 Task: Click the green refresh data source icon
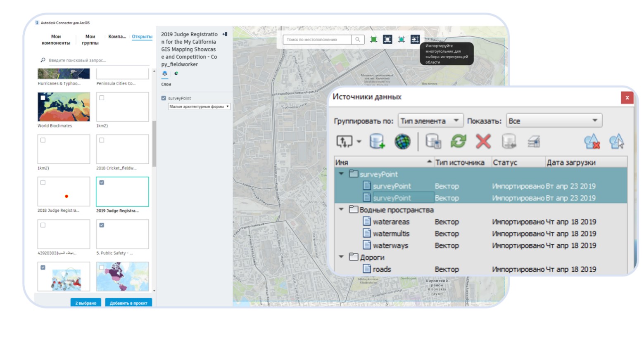point(458,142)
